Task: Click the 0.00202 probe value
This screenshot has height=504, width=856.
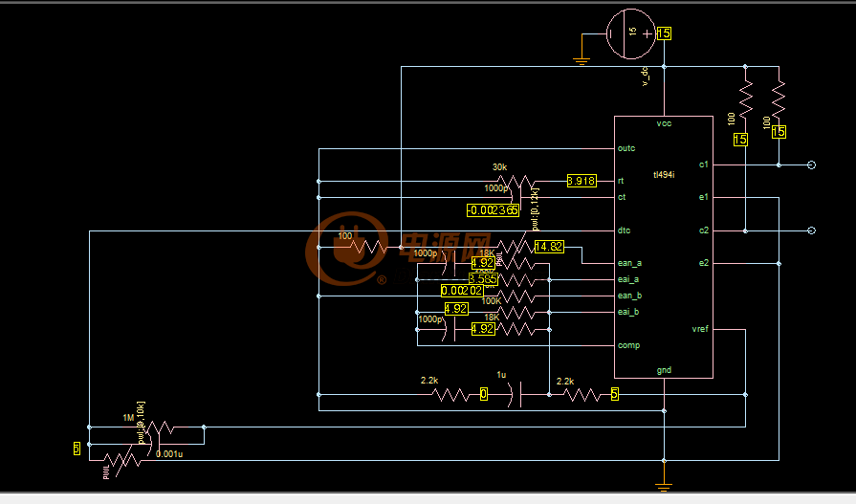Action: (x=462, y=291)
